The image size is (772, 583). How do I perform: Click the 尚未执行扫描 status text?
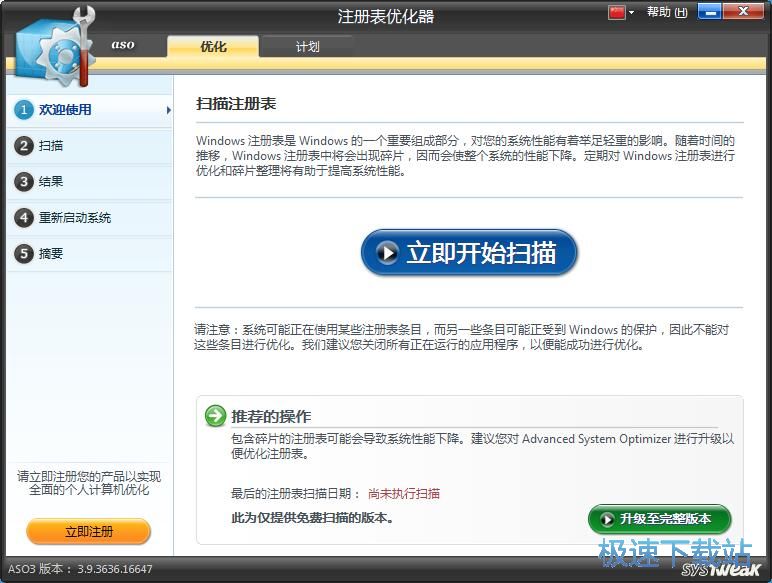404,494
